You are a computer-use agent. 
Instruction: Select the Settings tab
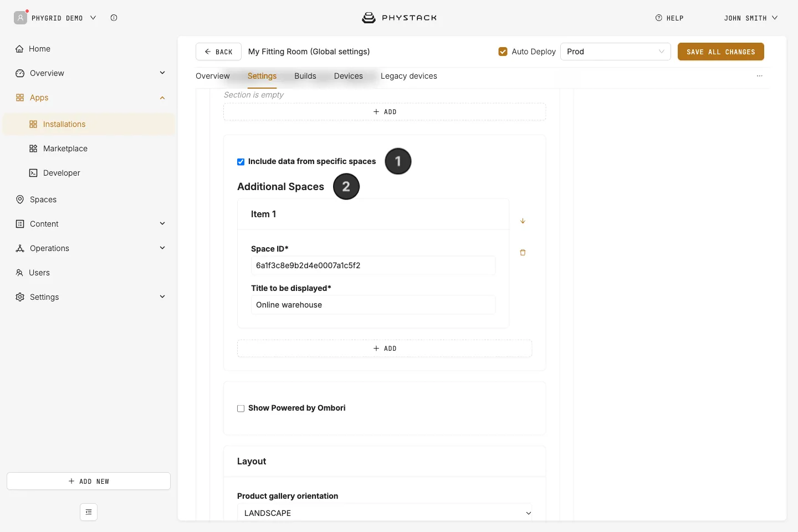pyautogui.click(x=262, y=76)
